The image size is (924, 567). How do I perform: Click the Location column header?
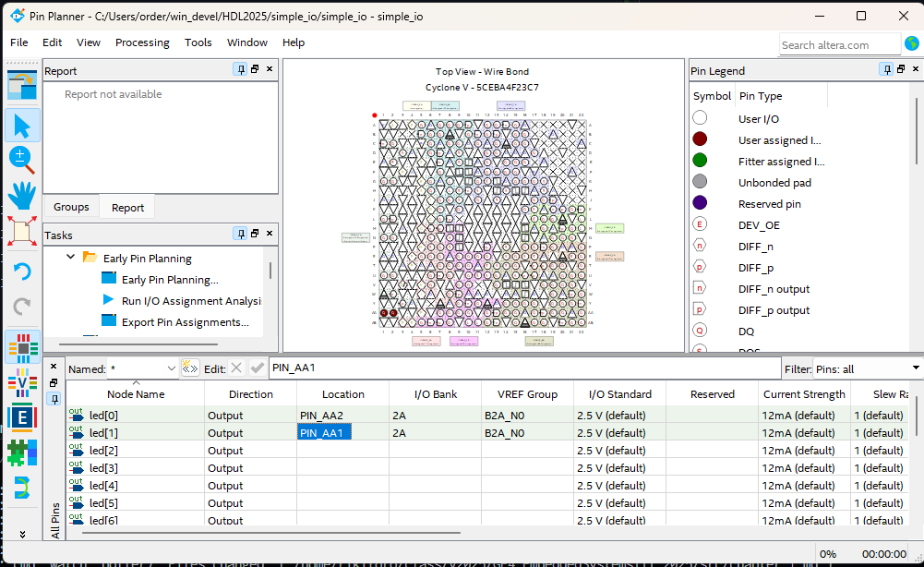tap(343, 394)
